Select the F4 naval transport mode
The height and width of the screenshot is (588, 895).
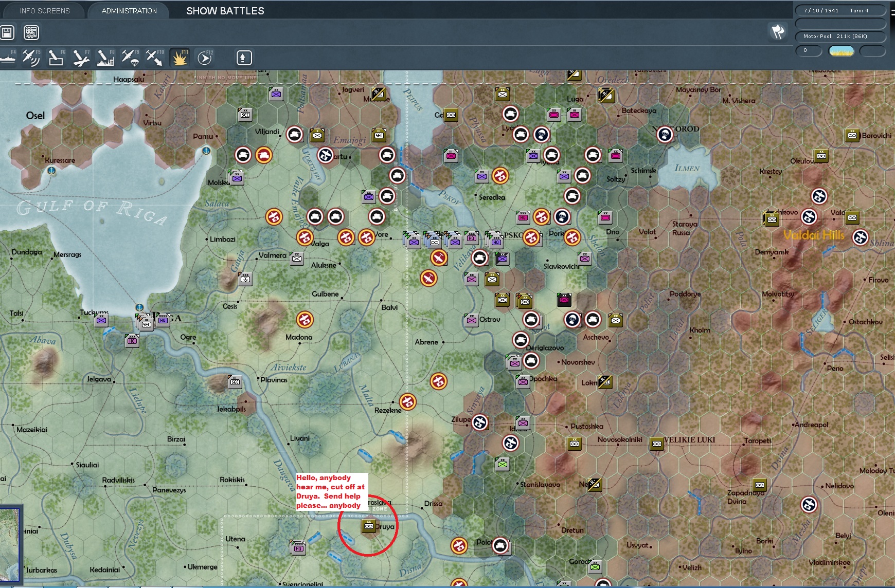coord(8,58)
